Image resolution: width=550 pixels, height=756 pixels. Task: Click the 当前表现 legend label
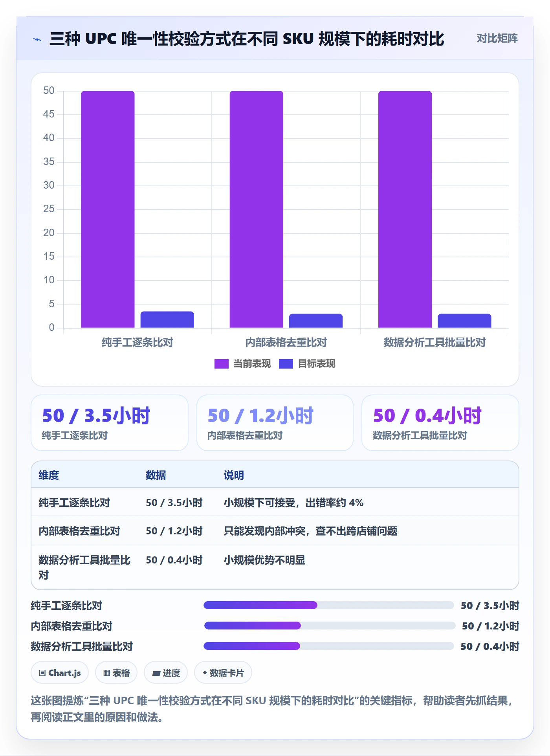pos(252,364)
